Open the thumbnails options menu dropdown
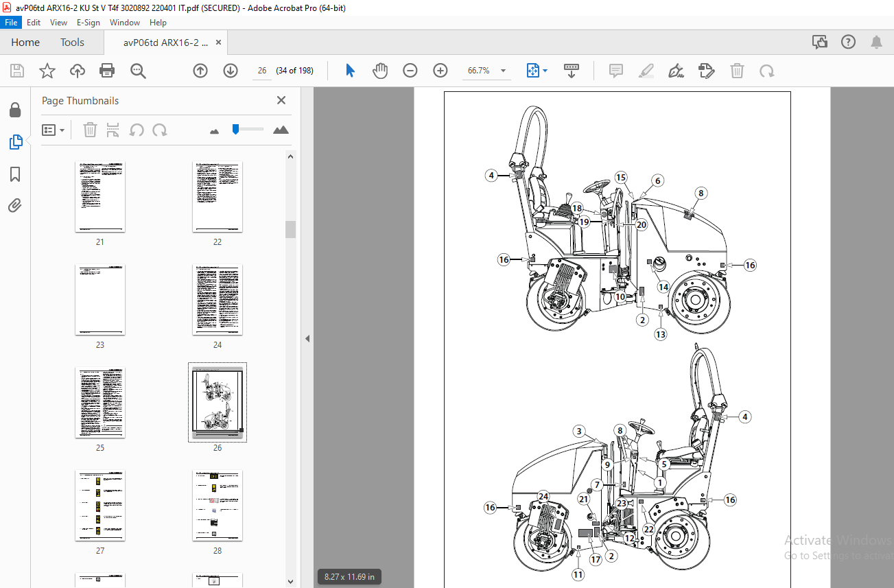 point(53,130)
